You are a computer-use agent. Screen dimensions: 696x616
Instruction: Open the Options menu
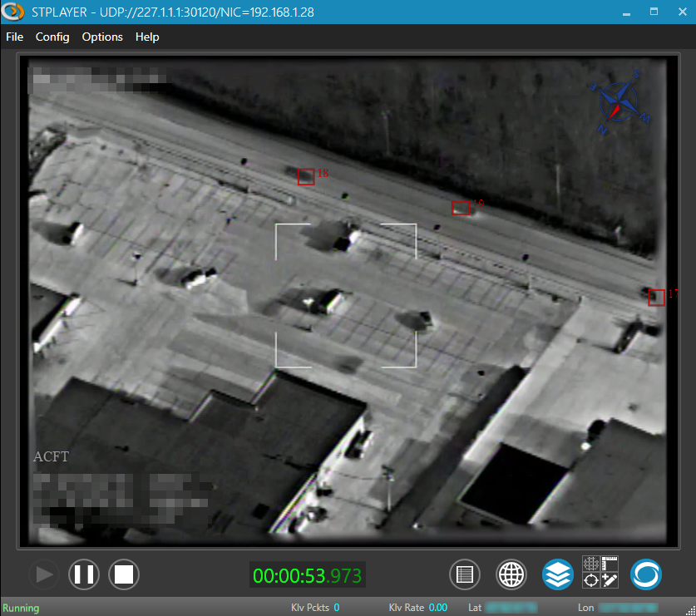(x=102, y=37)
